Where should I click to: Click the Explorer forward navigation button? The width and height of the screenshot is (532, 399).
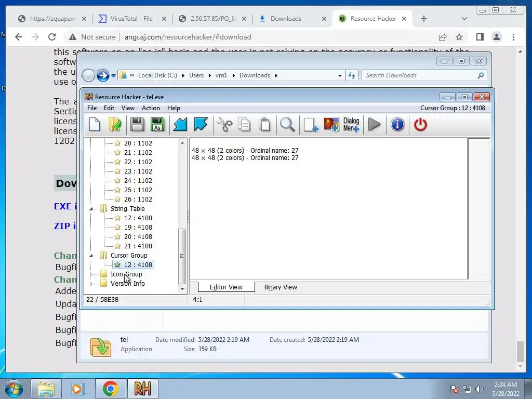pos(103,75)
